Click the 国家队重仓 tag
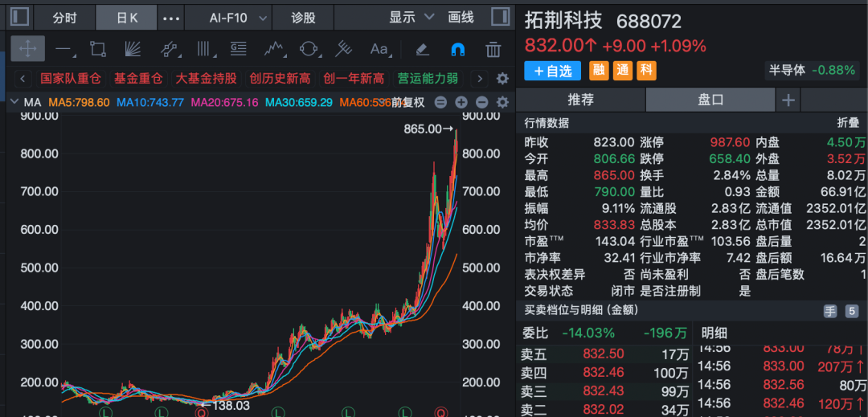 (x=70, y=79)
